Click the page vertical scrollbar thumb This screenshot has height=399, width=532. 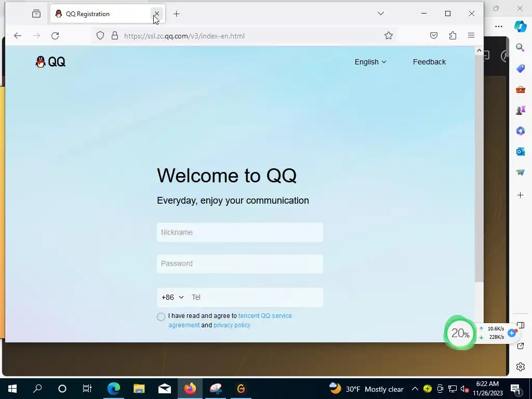[x=478, y=168]
